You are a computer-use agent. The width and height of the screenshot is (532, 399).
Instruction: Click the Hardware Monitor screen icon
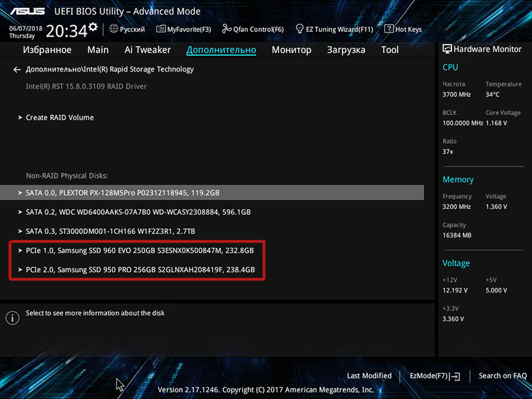(x=447, y=49)
